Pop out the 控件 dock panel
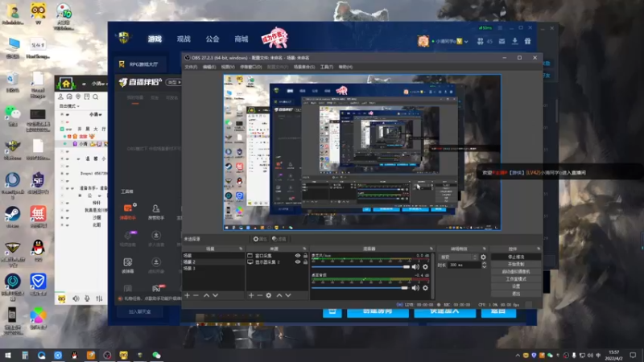The height and width of the screenshot is (362, 644). 539,249
